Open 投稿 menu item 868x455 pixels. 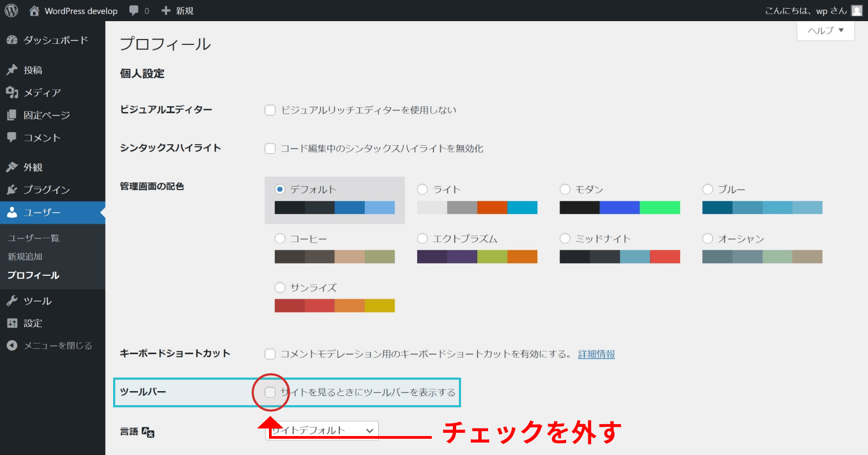coord(52,70)
